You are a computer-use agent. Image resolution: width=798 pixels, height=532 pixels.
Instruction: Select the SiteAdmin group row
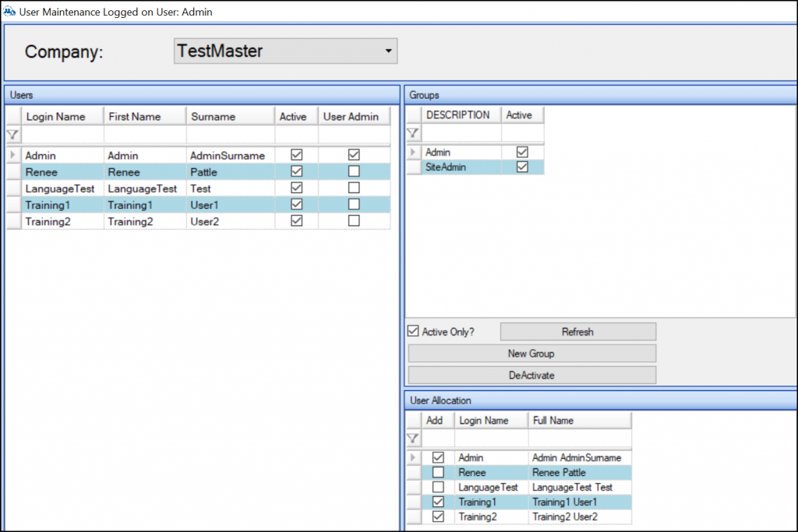coord(475,167)
